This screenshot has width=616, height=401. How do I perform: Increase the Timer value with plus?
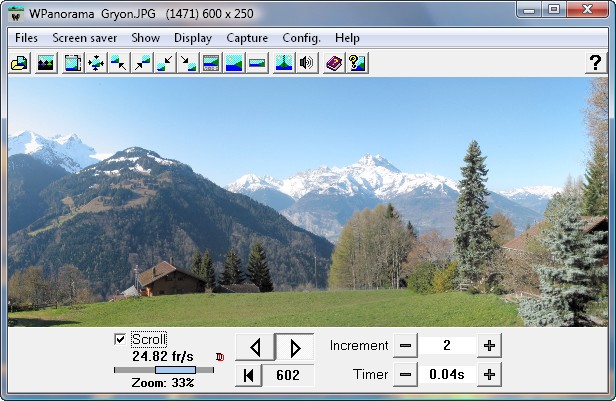(489, 374)
